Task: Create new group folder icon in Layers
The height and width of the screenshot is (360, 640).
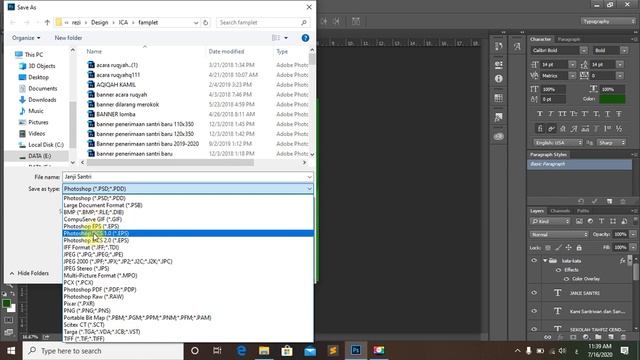Action: pos(598,337)
